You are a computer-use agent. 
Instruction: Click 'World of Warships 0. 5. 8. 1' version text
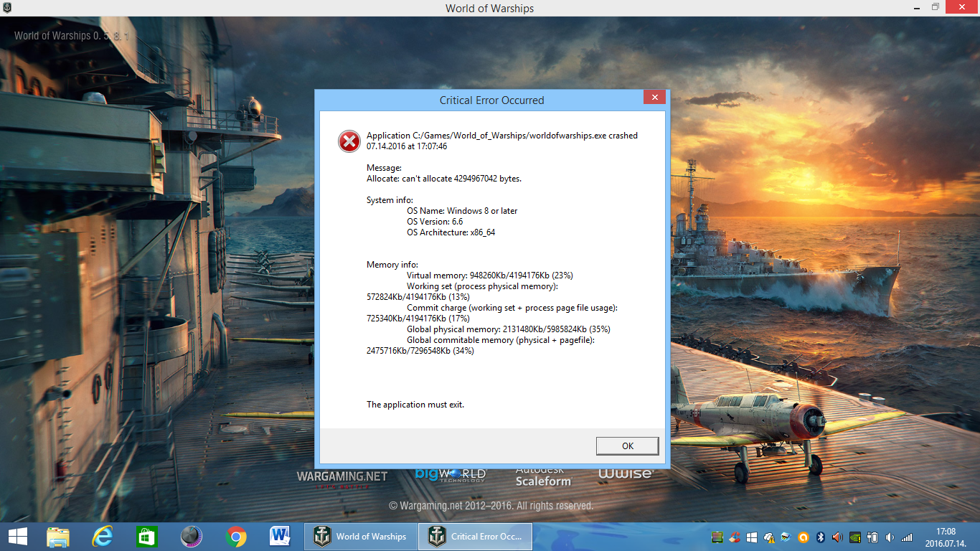point(71,35)
